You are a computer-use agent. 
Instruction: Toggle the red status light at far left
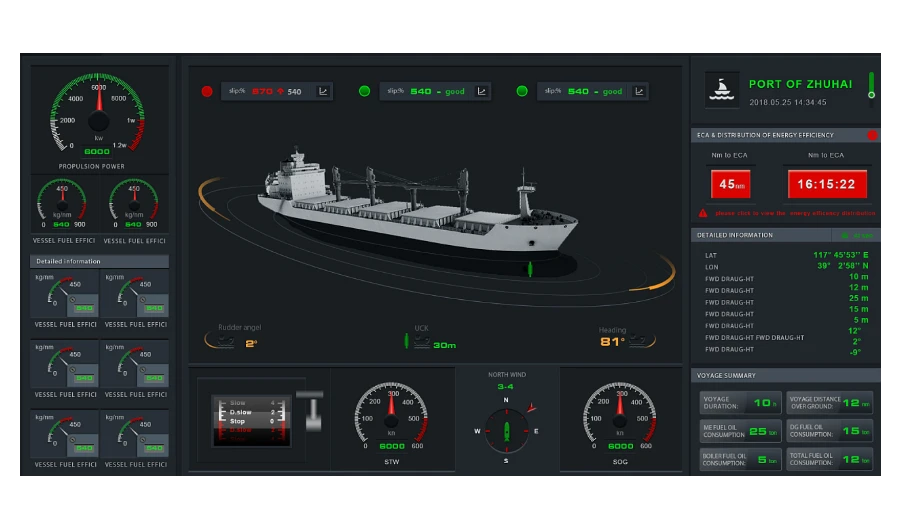point(207,91)
